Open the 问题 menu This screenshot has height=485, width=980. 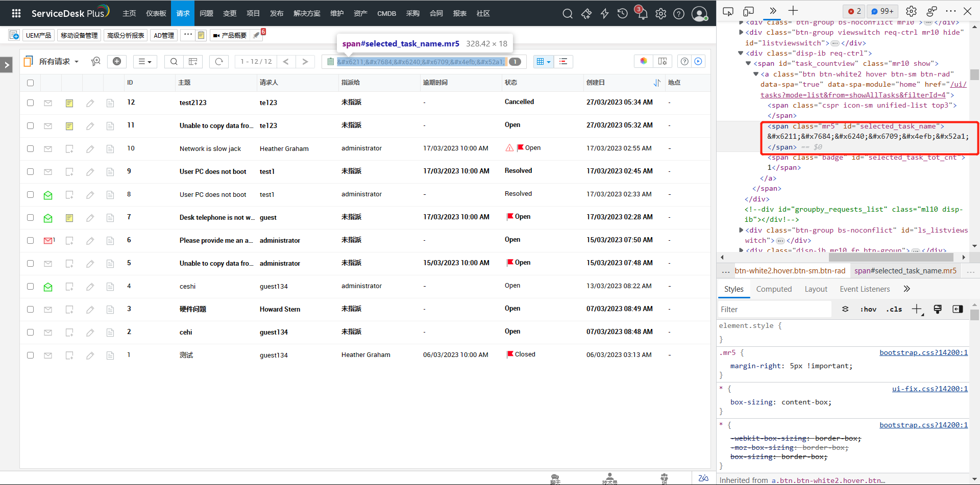click(206, 13)
